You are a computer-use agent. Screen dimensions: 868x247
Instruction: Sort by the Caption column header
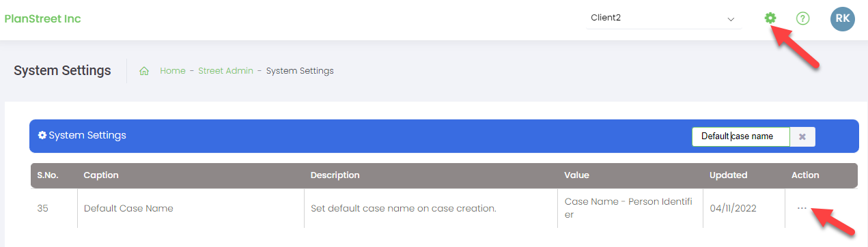point(101,175)
